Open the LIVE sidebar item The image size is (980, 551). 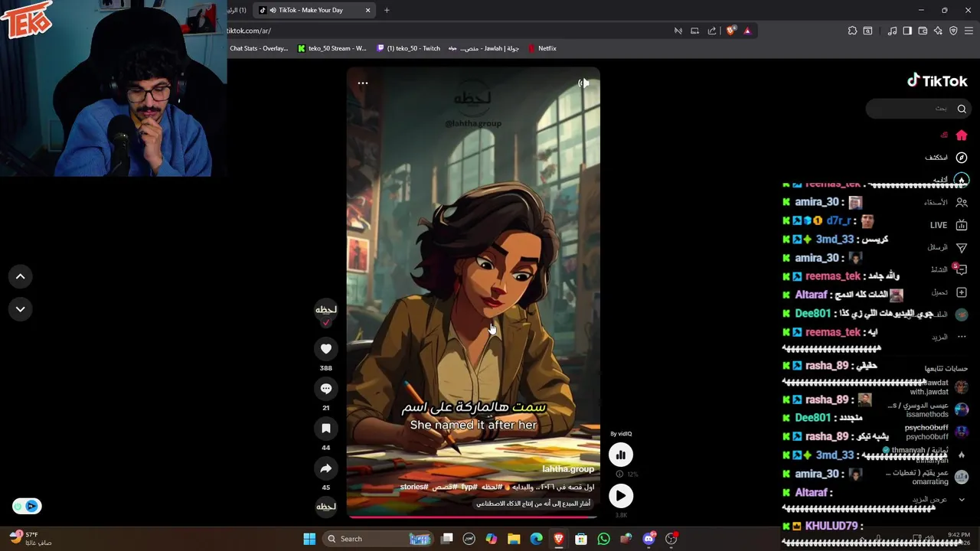[x=949, y=225]
